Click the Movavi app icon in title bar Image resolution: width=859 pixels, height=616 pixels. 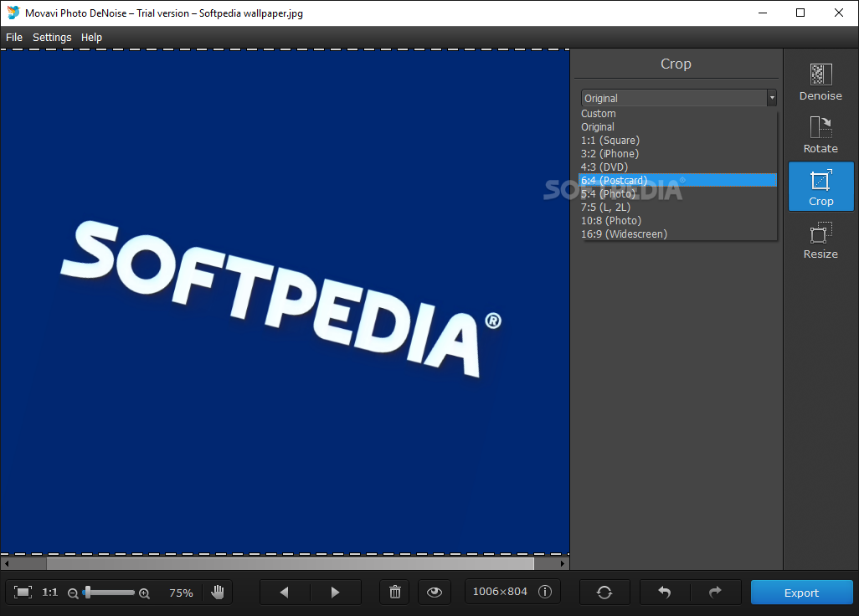13,13
